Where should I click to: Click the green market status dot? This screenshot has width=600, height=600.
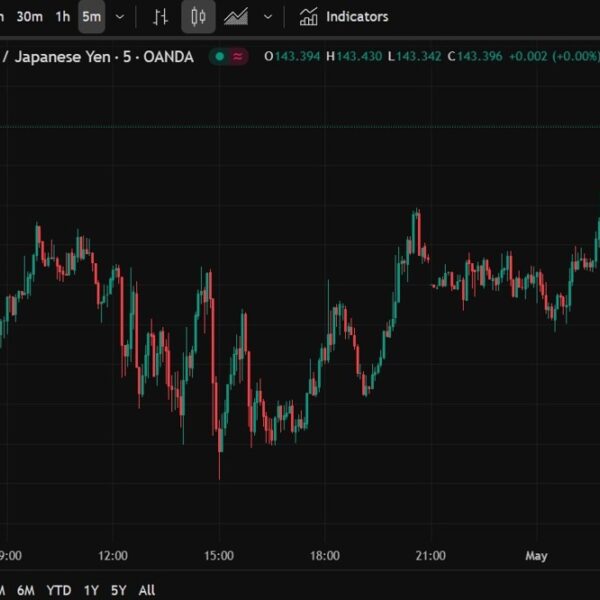coord(217,57)
